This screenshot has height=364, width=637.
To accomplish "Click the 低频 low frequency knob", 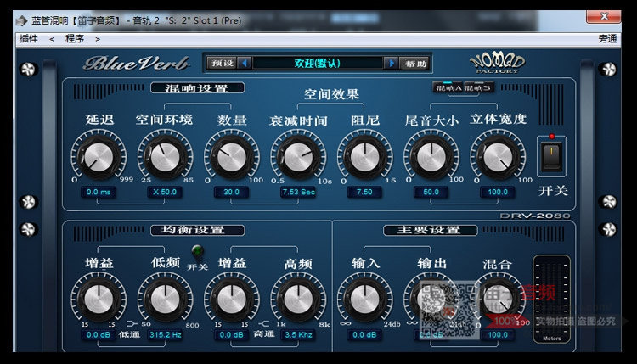I will (x=166, y=300).
